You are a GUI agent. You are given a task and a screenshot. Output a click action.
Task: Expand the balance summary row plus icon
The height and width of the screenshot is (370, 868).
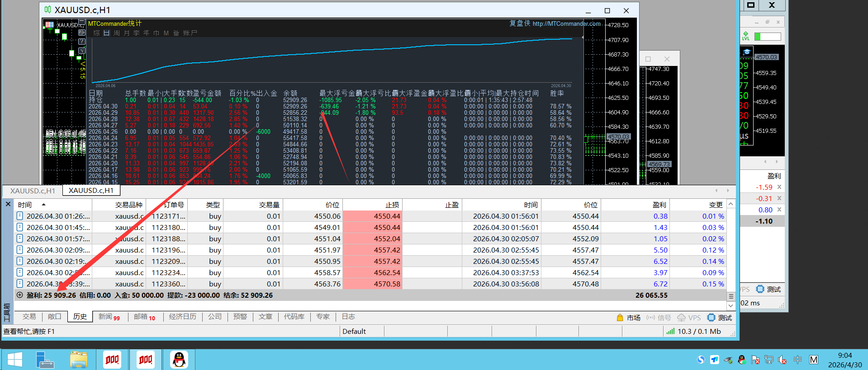point(20,295)
